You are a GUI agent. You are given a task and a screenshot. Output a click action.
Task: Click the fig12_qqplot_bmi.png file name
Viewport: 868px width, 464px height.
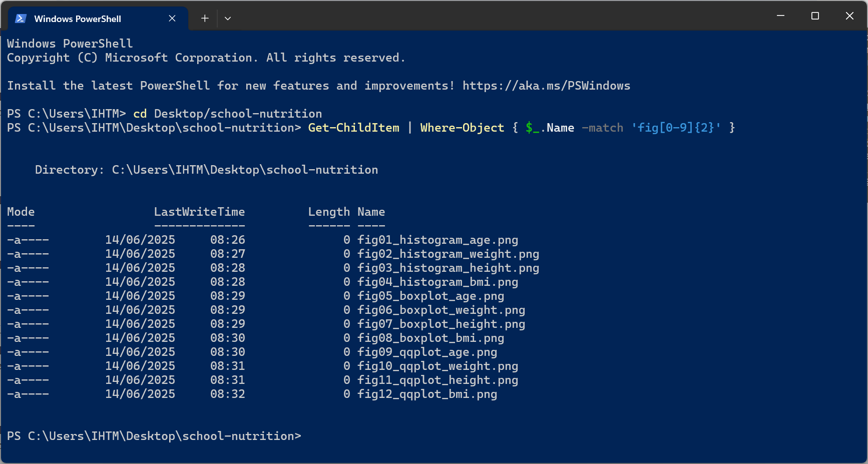point(427,394)
